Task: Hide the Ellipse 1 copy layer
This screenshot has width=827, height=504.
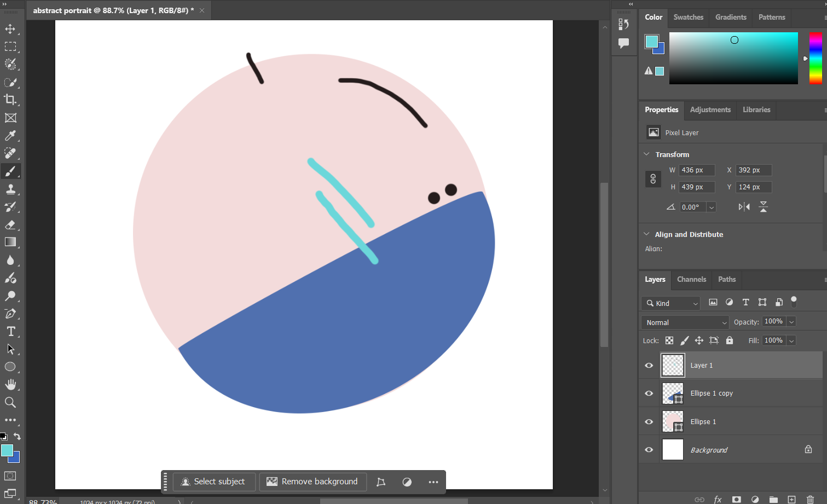Action: click(649, 393)
